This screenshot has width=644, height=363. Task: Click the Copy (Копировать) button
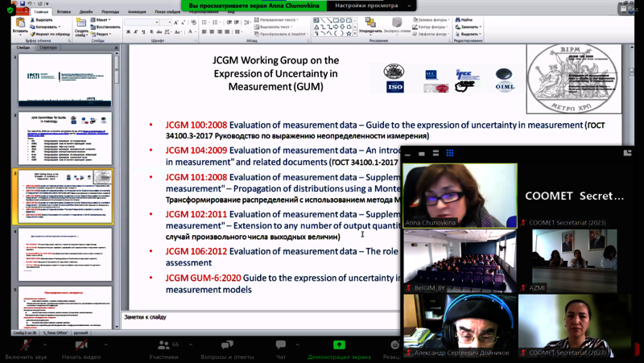coord(44,27)
